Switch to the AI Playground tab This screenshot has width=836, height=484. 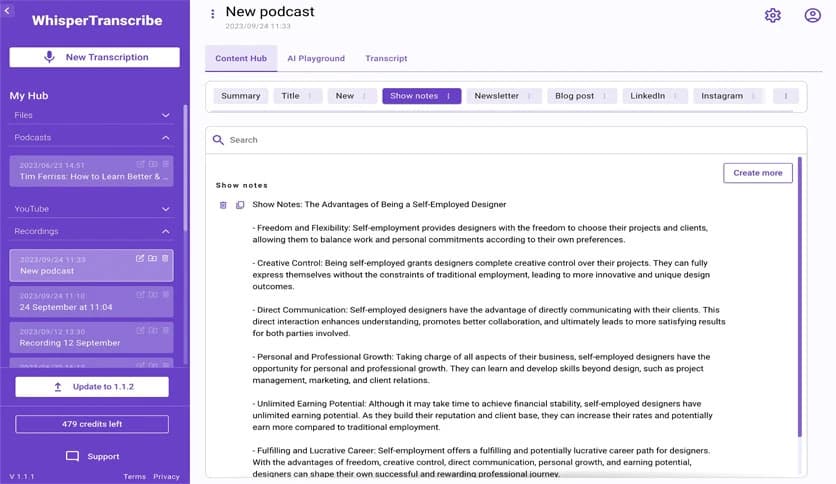pos(315,58)
